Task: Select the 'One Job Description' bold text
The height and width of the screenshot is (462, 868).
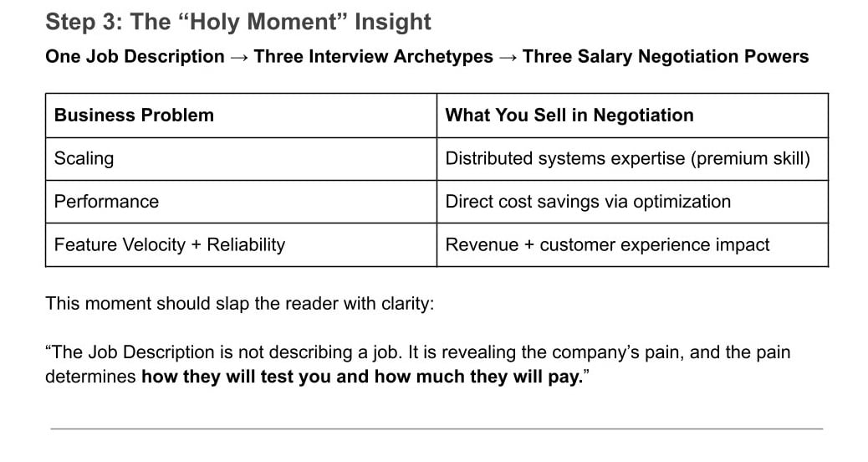Action: click(135, 57)
